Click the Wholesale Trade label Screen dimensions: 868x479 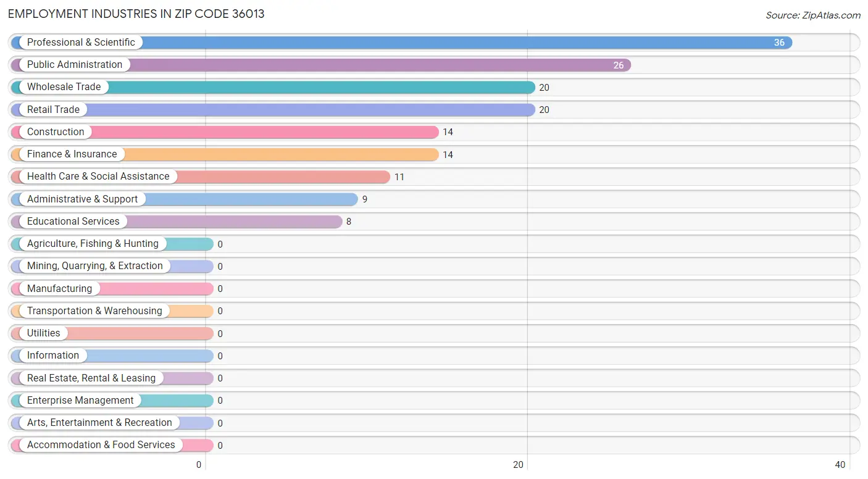(x=64, y=87)
